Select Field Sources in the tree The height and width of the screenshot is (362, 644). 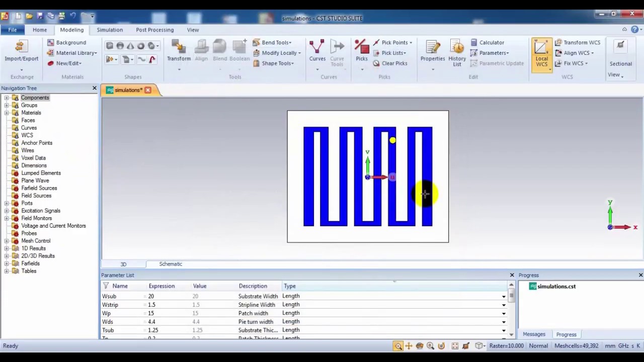(36, 196)
